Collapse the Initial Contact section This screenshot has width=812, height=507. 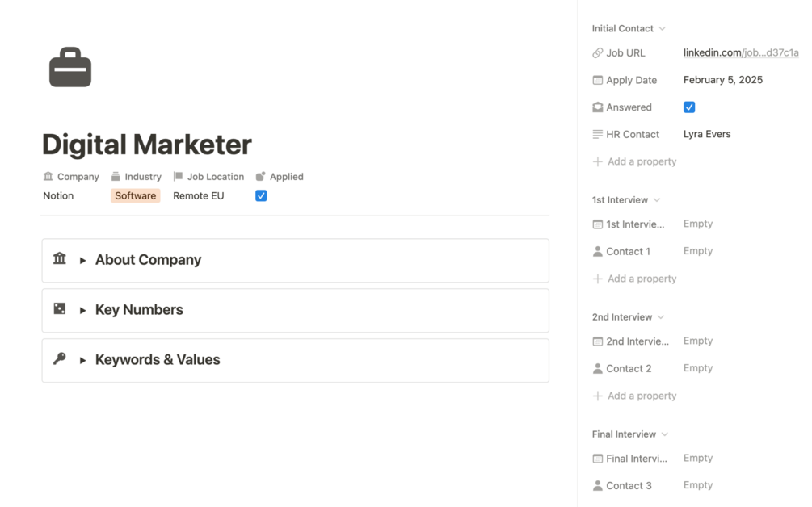point(662,29)
